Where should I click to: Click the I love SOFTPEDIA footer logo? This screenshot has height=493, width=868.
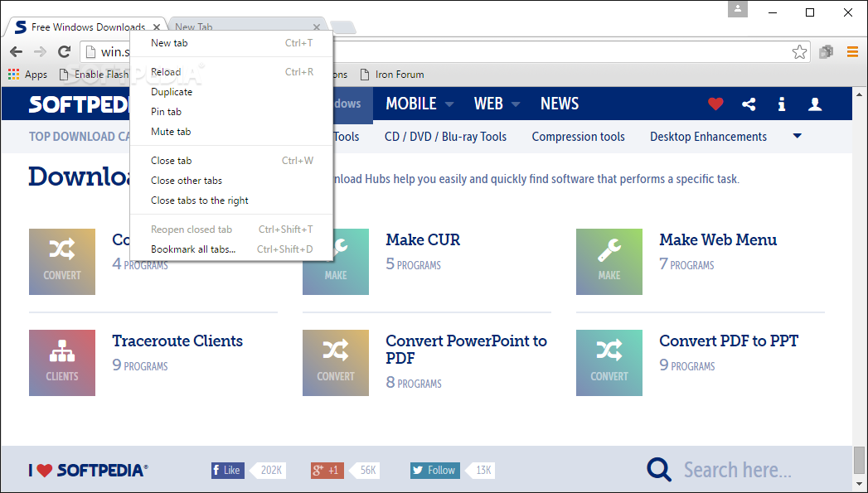tap(89, 471)
